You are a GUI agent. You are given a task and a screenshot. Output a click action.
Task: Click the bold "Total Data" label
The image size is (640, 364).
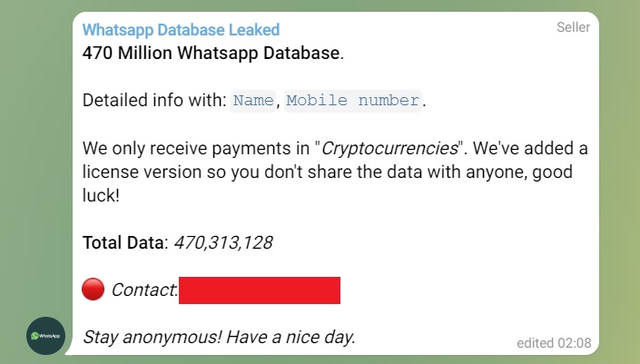point(123,242)
